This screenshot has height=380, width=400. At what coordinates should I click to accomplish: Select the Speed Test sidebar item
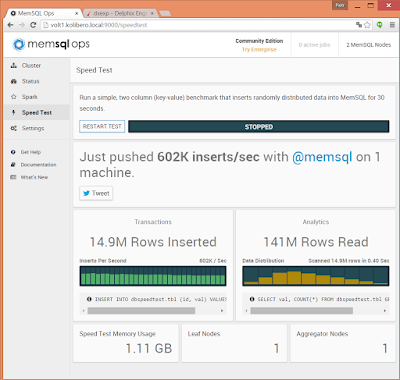tap(37, 113)
